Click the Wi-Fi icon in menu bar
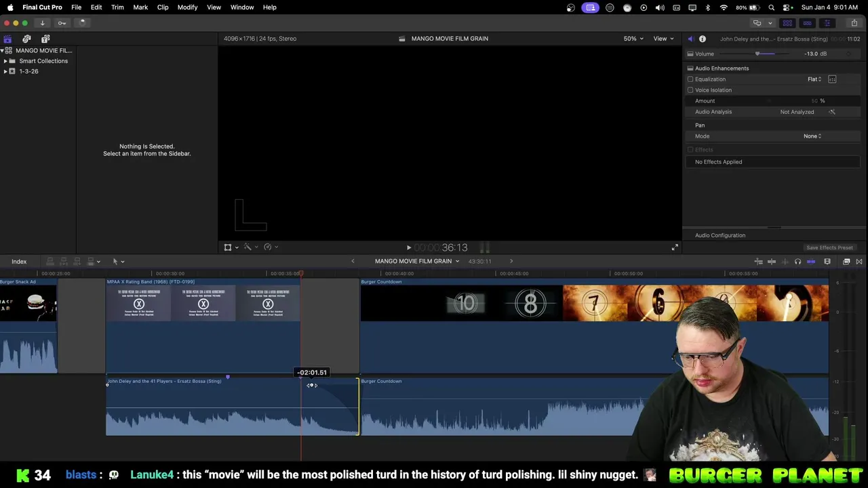Screen dimensions: 868x488 click(724, 7)
